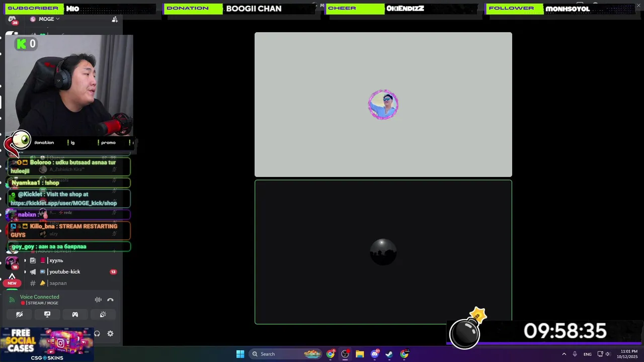Open the soundboard icon in the voice panel
The height and width of the screenshot is (362, 644).
point(103,314)
